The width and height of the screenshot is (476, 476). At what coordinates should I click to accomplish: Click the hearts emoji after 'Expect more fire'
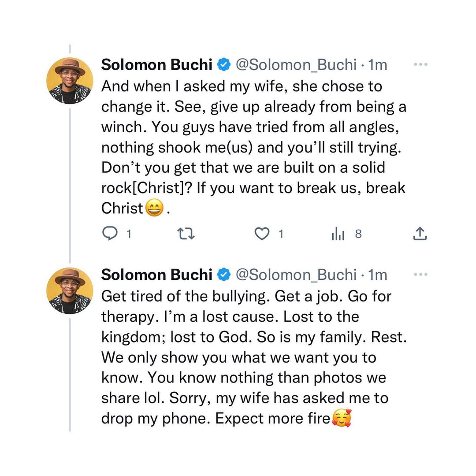[x=342, y=418]
